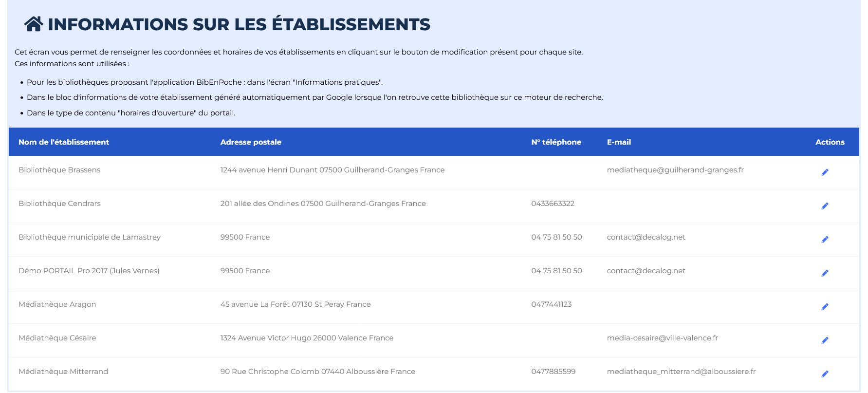Click edit pencil for Bibliothèque Cendrars
Viewport: 868px width, 393px height.
825,206
